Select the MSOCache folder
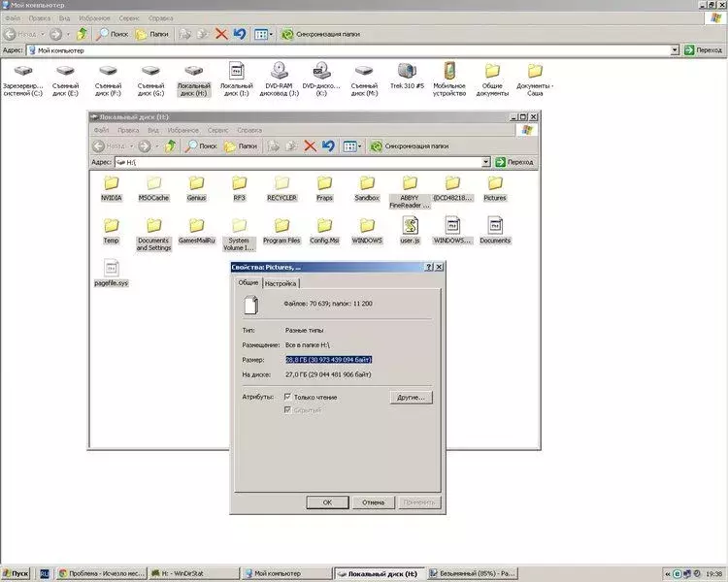This screenshot has height=582, width=728. click(x=153, y=189)
